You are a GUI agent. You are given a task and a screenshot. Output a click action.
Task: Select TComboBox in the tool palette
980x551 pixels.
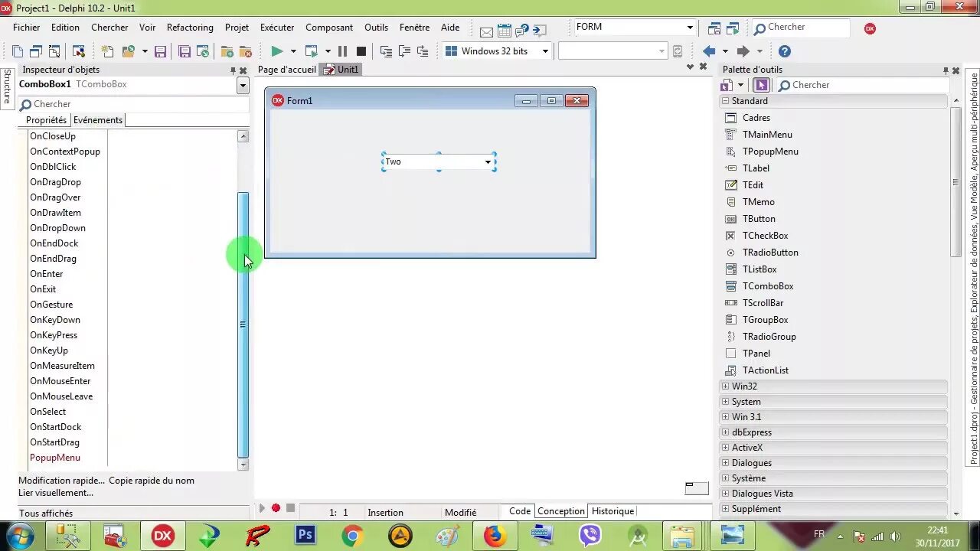click(768, 286)
